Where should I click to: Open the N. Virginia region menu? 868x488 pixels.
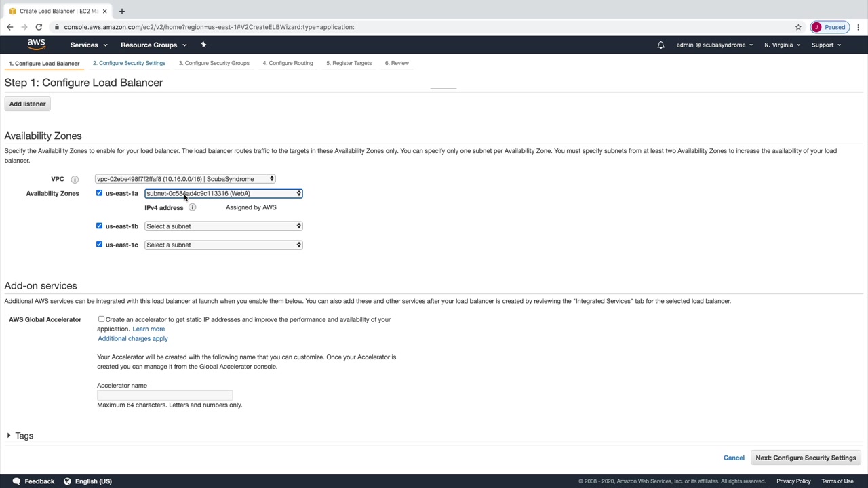point(782,45)
